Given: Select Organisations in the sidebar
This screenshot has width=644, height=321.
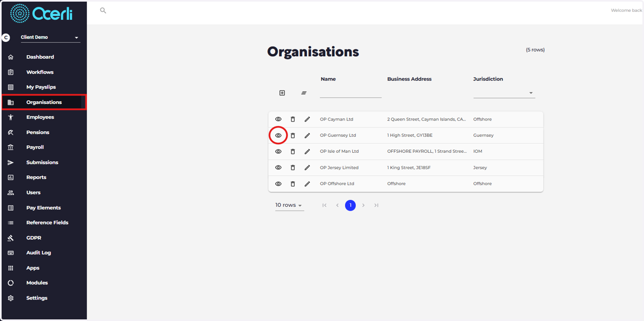Looking at the screenshot, I should click(44, 102).
